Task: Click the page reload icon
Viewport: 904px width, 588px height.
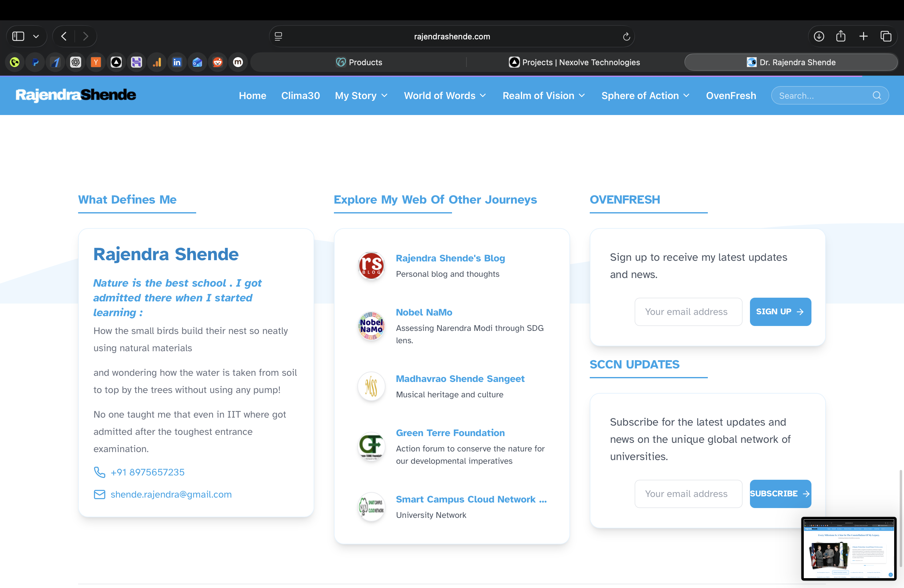Action: point(626,37)
